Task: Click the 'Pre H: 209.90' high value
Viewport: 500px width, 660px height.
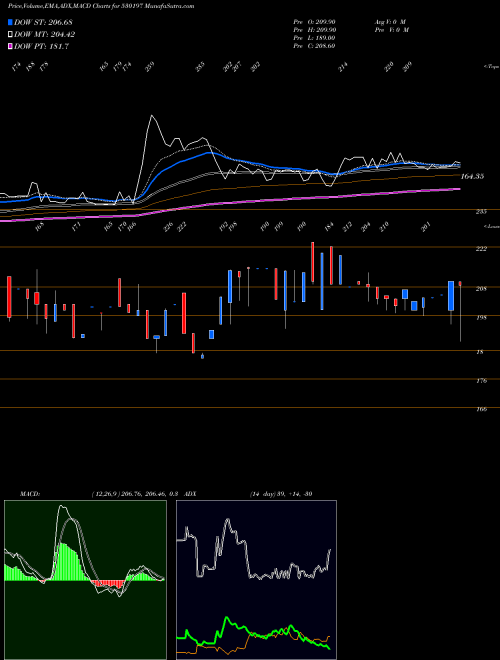Action: [314, 30]
